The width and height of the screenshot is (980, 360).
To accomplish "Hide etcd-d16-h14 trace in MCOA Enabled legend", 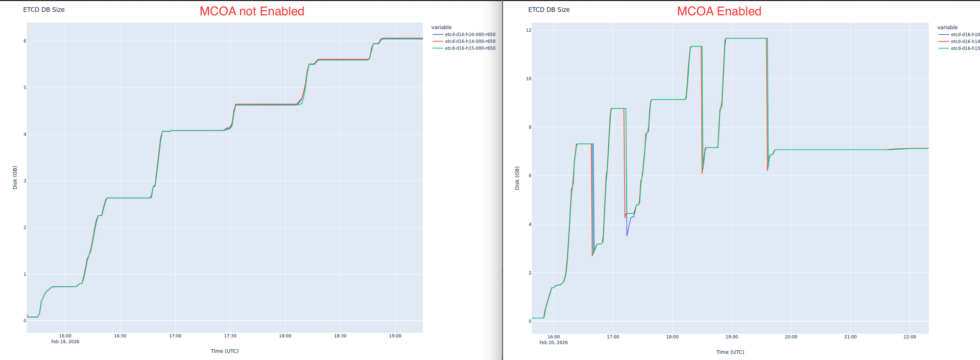I will (959, 41).
